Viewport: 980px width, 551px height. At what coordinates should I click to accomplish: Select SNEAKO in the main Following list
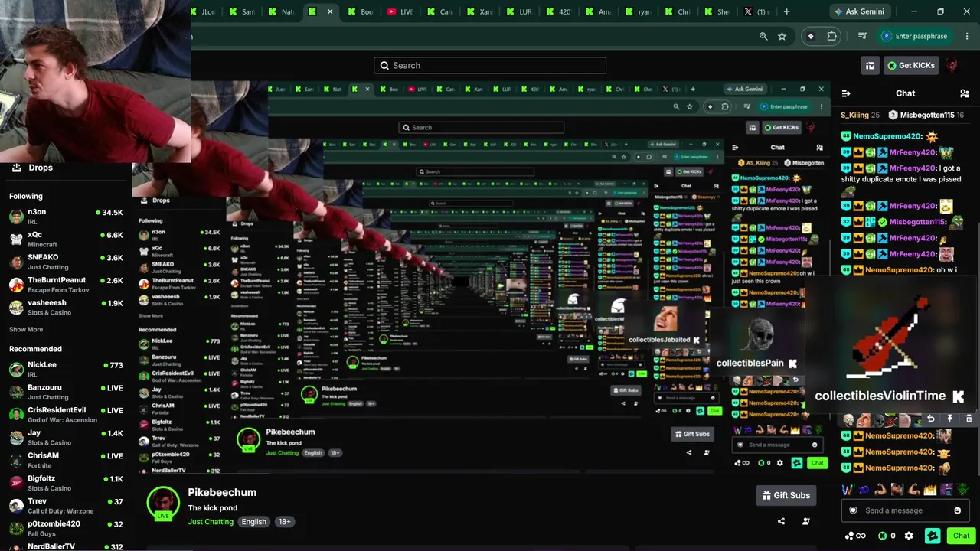click(x=66, y=262)
